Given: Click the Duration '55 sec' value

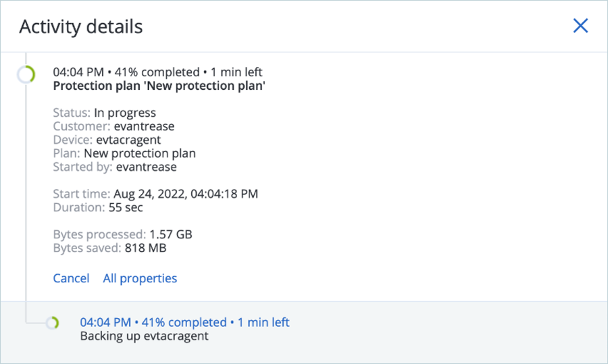Looking at the screenshot, I should [x=126, y=207].
